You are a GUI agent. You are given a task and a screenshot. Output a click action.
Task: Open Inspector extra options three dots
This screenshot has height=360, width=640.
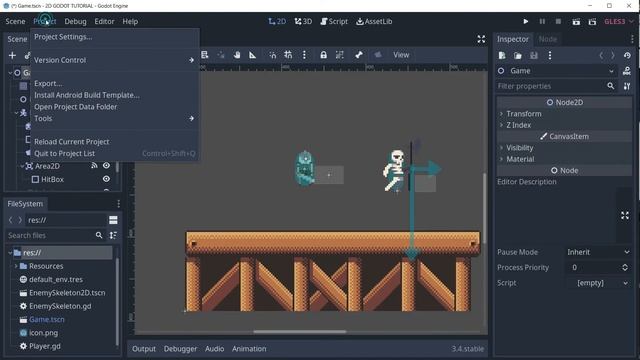(550, 56)
